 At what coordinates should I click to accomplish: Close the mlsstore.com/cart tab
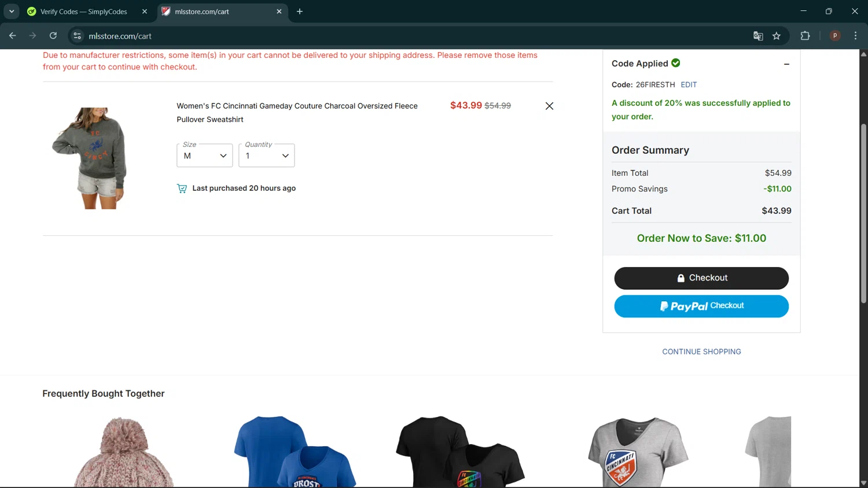tap(279, 12)
